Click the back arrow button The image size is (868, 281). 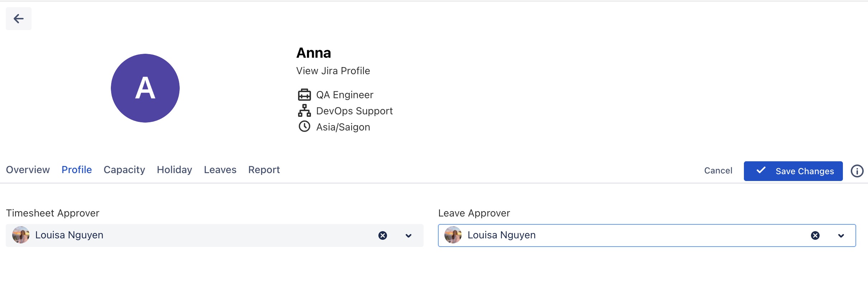tap(19, 19)
